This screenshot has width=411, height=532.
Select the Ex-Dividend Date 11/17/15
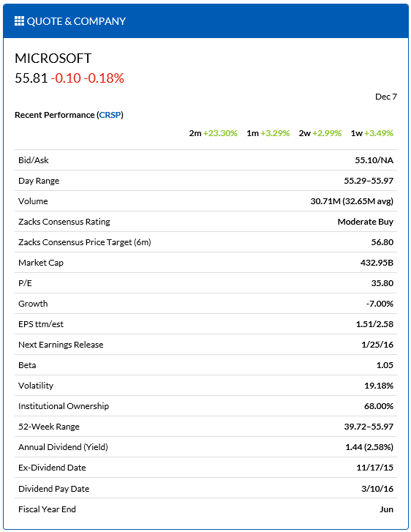[x=374, y=468]
